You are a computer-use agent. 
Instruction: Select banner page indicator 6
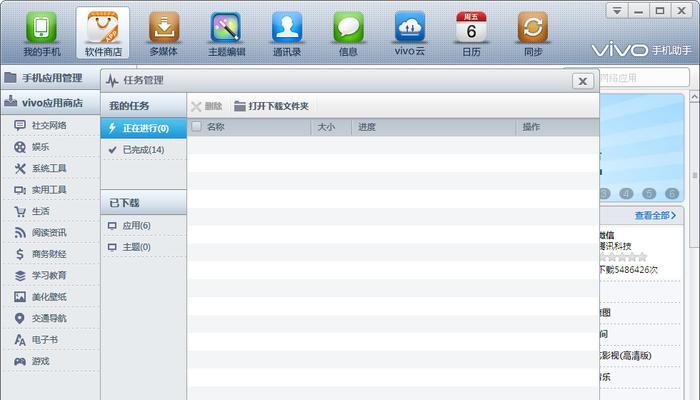pos(672,193)
